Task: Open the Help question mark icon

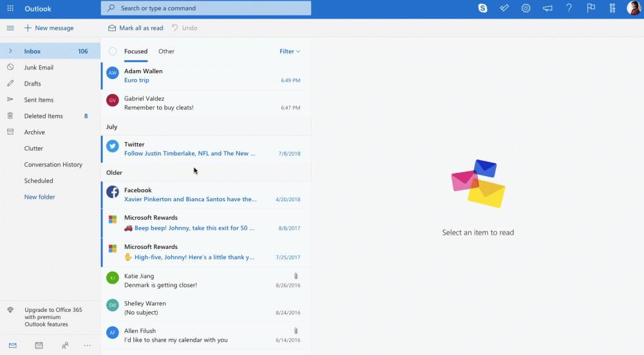Action: pyautogui.click(x=569, y=8)
